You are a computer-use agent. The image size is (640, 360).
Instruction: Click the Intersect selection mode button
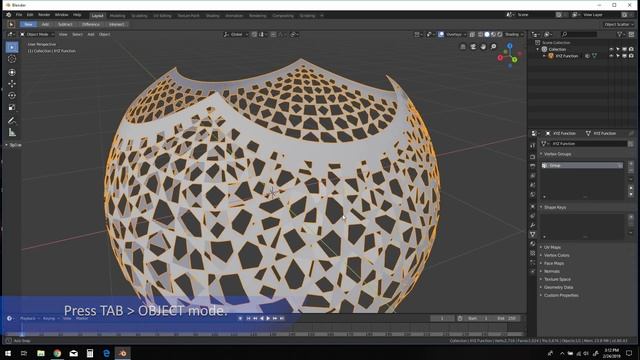[x=116, y=24]
